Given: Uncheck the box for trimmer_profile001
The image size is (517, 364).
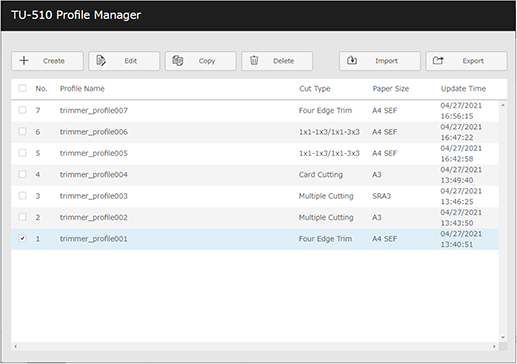Looking at the screenshot, I should (22, 238).
